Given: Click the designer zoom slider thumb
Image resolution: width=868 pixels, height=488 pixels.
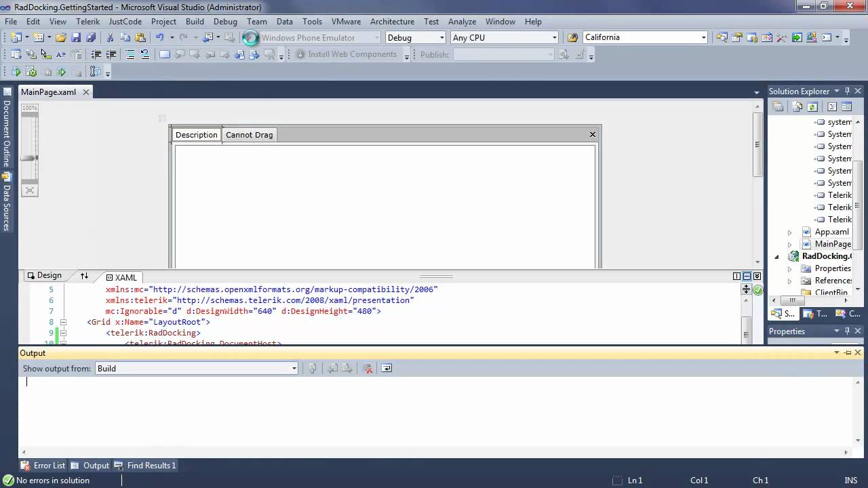Looking at the screenshot, I should point(30,158).
